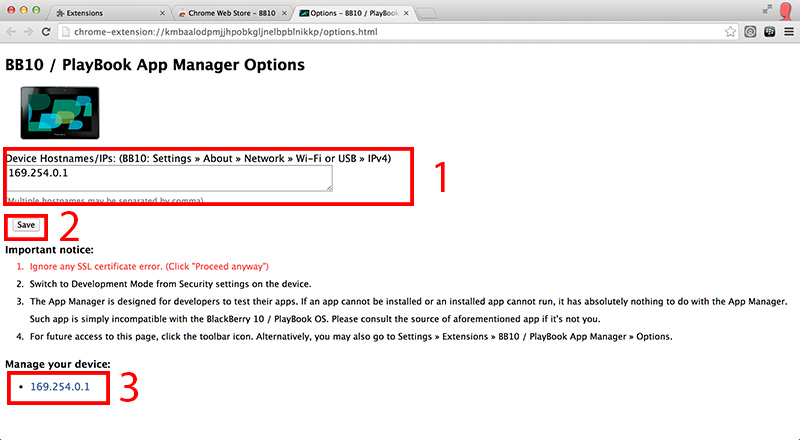
Task: Click the yellow minimize window button
Action: (x=23, y=10)
